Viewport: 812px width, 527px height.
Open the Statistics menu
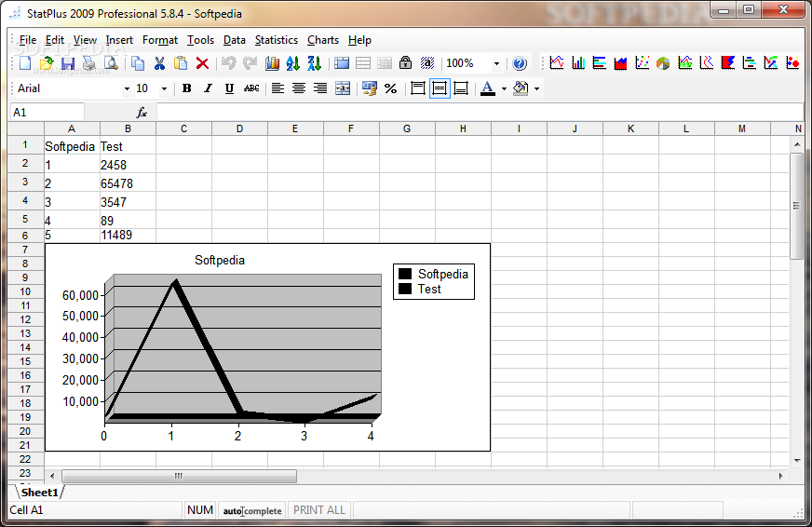tap(276, 40)
